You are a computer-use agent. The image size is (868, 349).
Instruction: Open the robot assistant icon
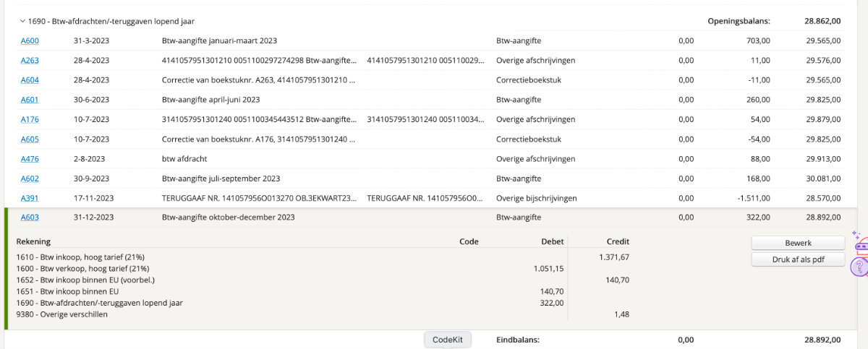[861, 246]
